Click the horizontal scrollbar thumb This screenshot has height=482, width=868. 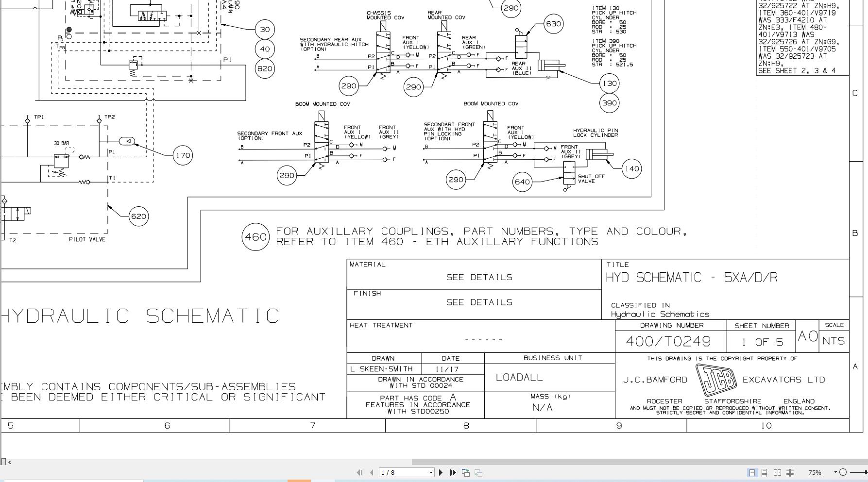[x=640, y=462]
